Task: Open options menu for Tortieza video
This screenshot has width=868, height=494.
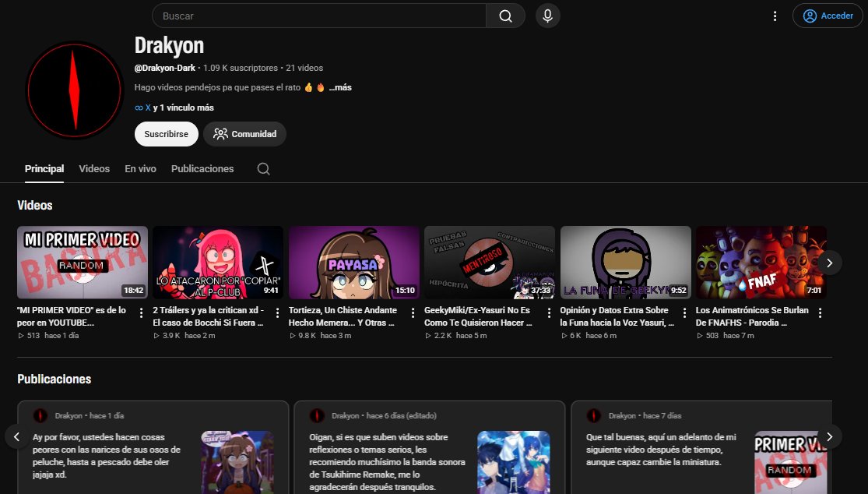Action: [413, 313]
